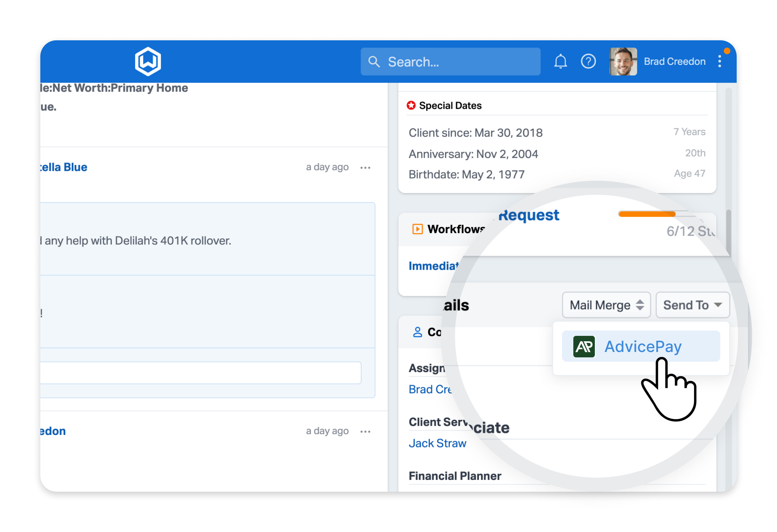
Task: Click 'Birthdate: May 2, 1977' text
Action: [466, 175]
